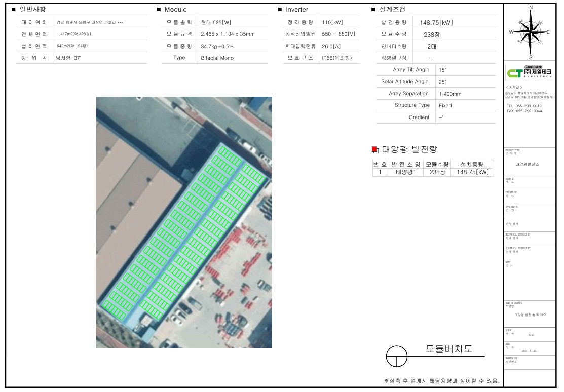Click the compass rose north arrow symbol
Image resolution: width=564 pixels, height=392 pixels.
pos(531,31)
